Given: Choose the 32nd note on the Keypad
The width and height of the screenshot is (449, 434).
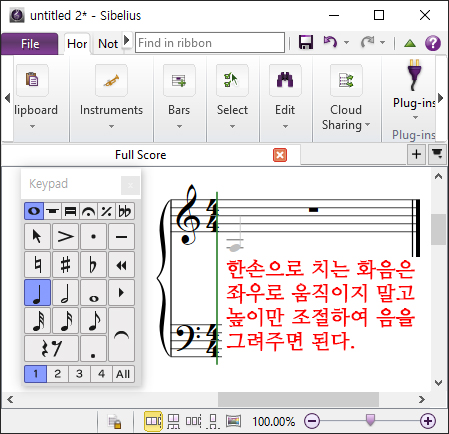Looking at the screenshot, I should 37,321.
